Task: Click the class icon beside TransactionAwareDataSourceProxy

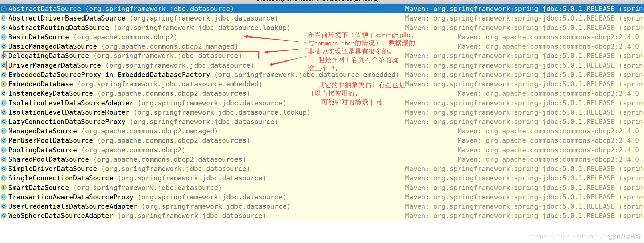Action: tap(3, 197)
